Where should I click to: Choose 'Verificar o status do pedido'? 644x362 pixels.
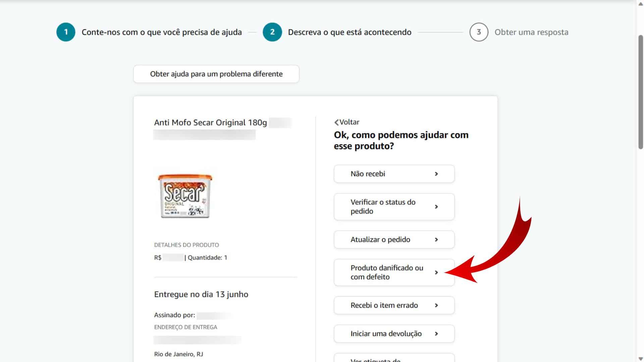point(394,206)
